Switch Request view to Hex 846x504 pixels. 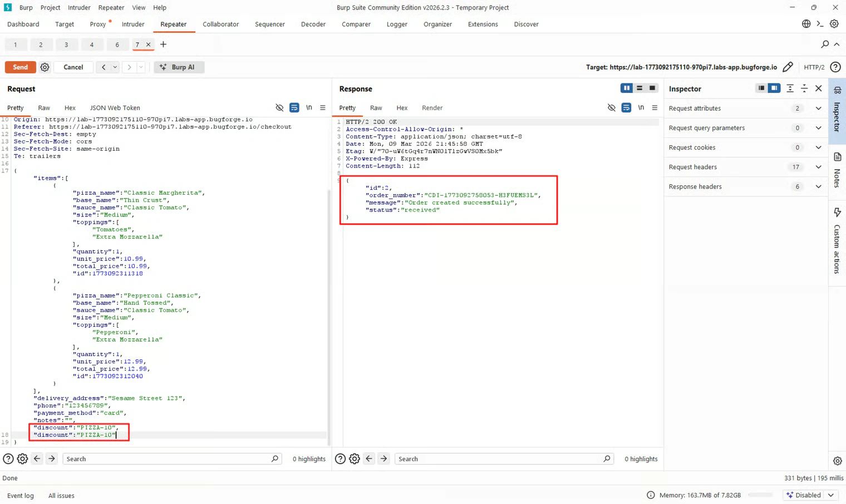pyautogui.click(x=70, y=108)
